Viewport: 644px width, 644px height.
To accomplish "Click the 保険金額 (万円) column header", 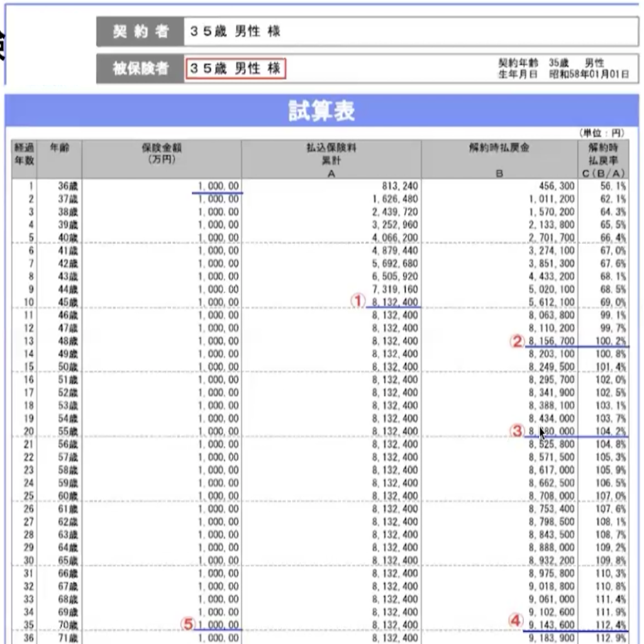I will [x=162, y=154].
